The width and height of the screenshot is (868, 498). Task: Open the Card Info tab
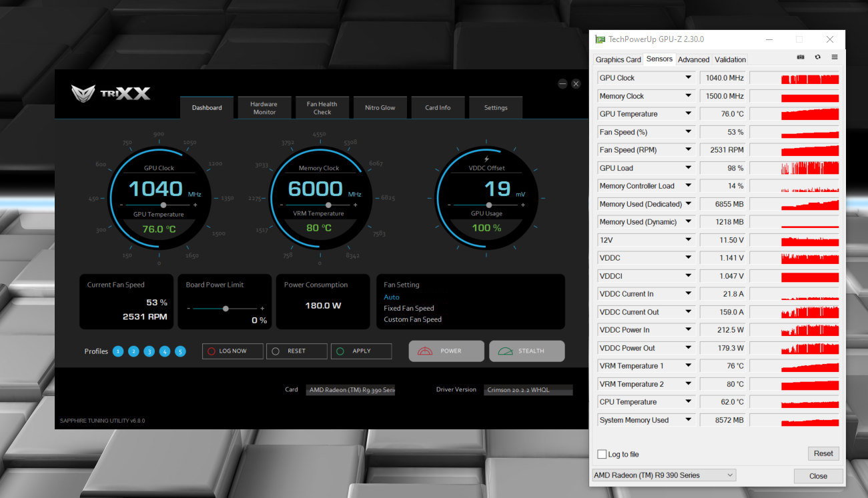pos(438,108)
